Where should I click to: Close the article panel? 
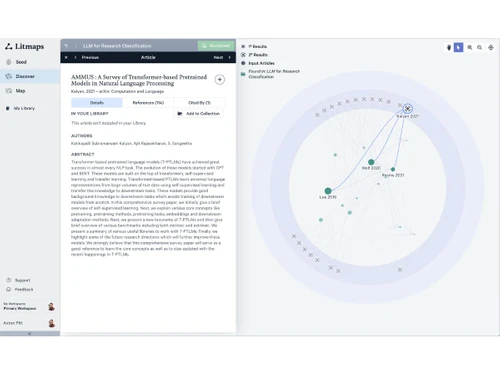coord(66,57)
